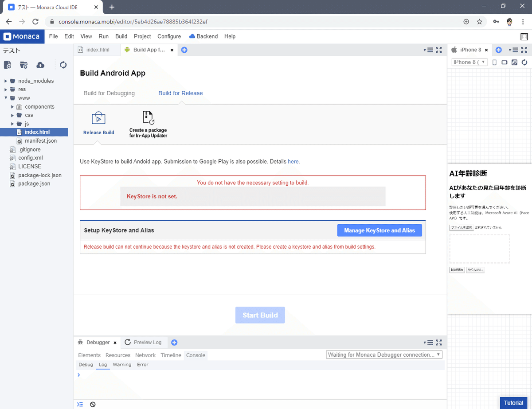Add a new tab in iPhone 8 previewer panel
532x409 pixels.
pos(498,50)
